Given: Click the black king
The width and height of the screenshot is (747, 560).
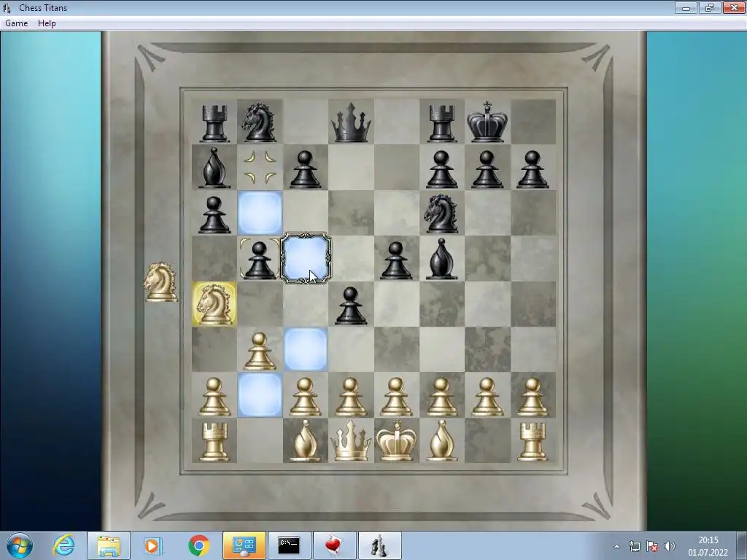Looking at the screenshot, I should [x=487, y=122].
